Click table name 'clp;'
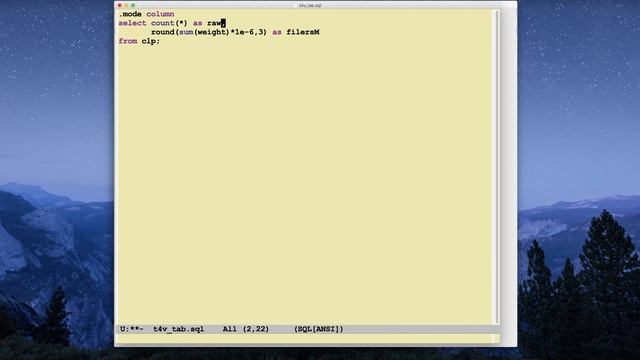Viewport: 640px width, 360px height. pyautogui.click(x=151, y=41)
